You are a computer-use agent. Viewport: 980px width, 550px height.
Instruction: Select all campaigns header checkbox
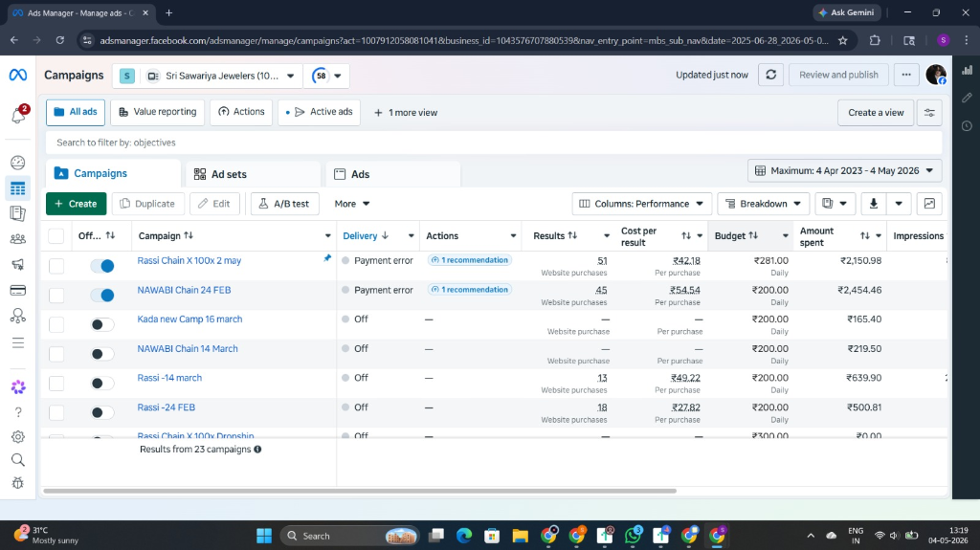click(56, 235)
